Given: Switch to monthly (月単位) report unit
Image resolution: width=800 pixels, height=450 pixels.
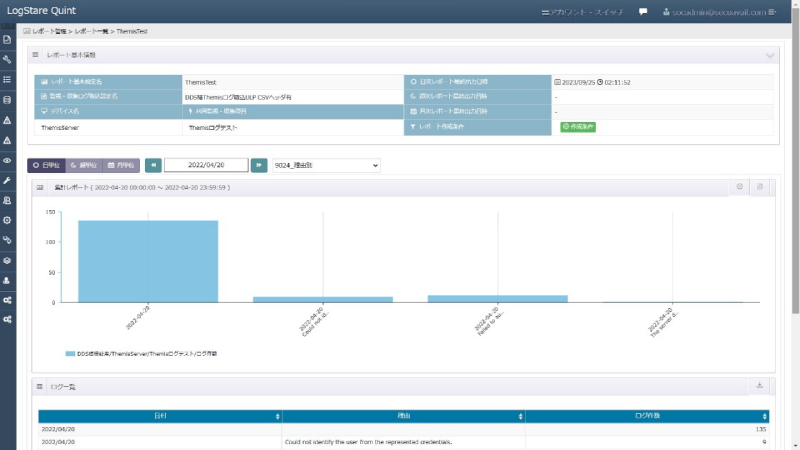Looking at the screenshot, I should tap(120, 164).
